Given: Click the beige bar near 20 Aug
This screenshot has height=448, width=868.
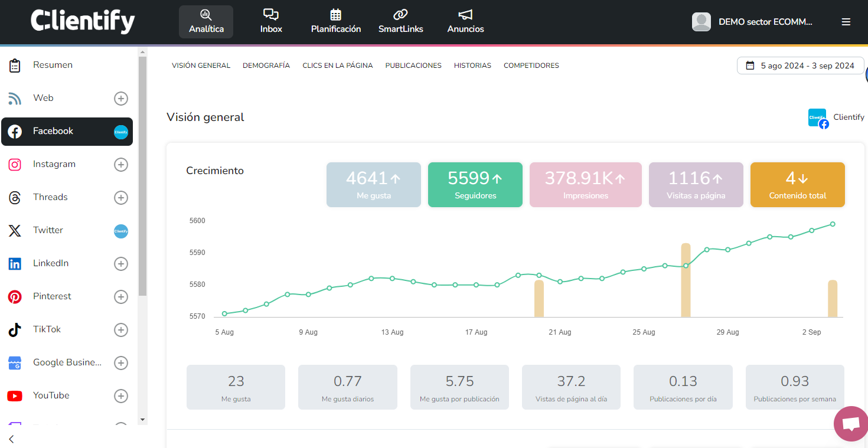Looking at the screenshot, I should point(539,299).
